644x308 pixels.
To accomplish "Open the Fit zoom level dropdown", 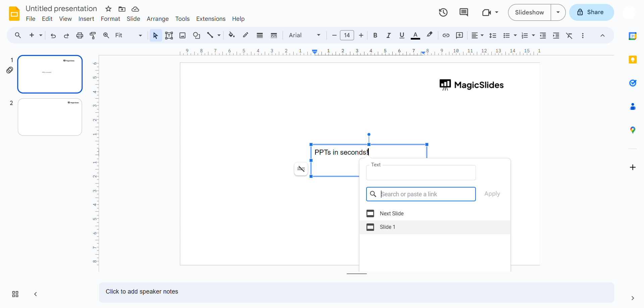I will pyautogui.click(x=129, y=35).
